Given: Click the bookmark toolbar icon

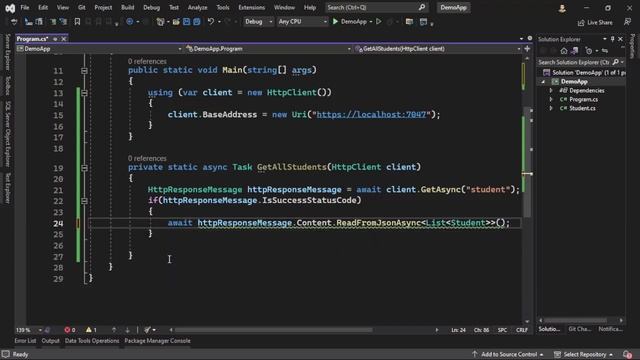Looking at the screenshot, I should click(x=77, y=22).
